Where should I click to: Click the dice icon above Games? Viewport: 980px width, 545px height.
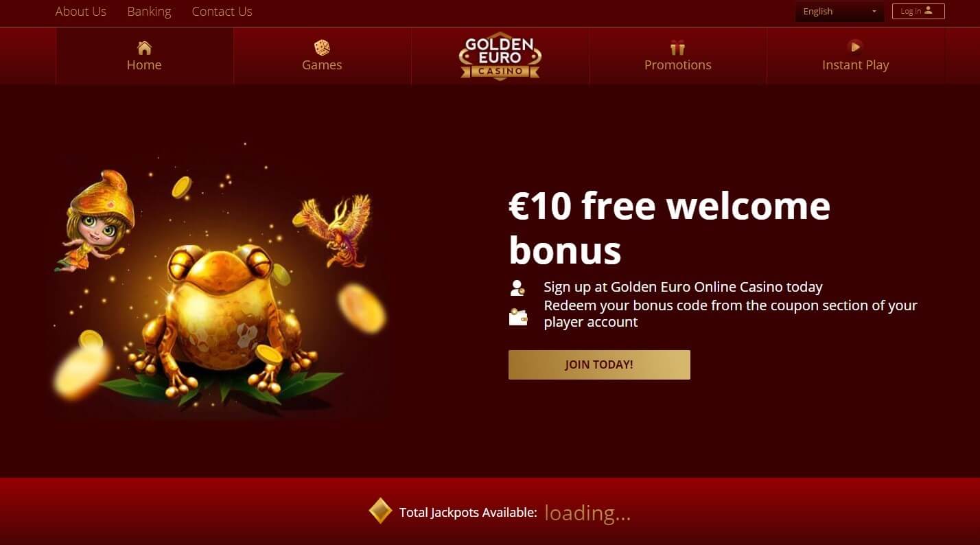(322, 47)
